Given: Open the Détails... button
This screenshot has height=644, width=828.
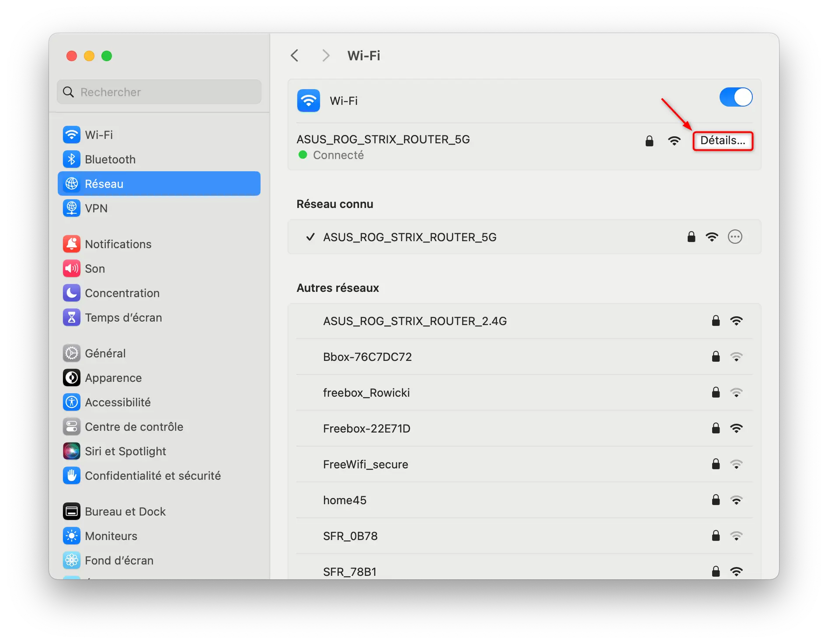Looking at the screenshot, I should 723,141.
